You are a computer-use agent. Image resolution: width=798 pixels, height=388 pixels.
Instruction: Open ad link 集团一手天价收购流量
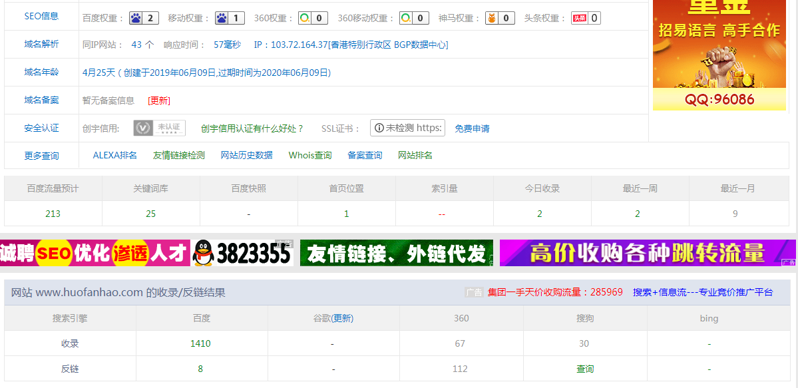click(555, 292)
